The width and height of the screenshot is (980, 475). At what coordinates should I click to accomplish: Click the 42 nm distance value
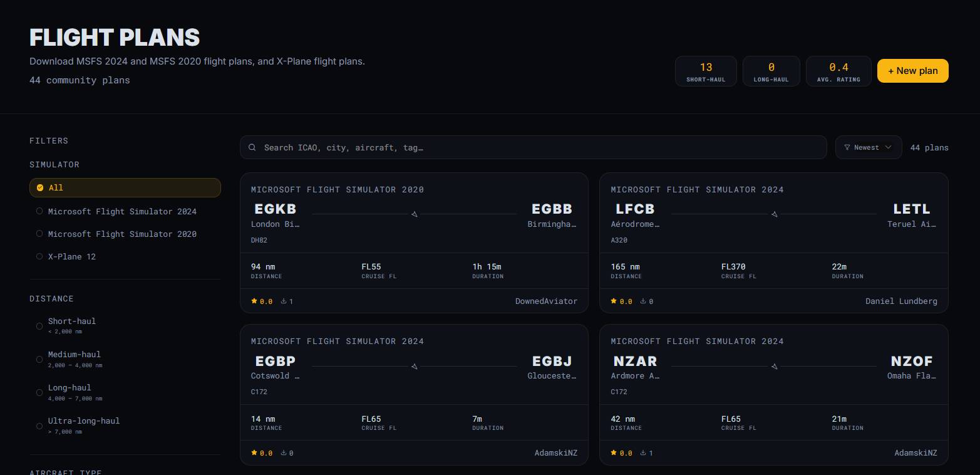tap(622, 419)
